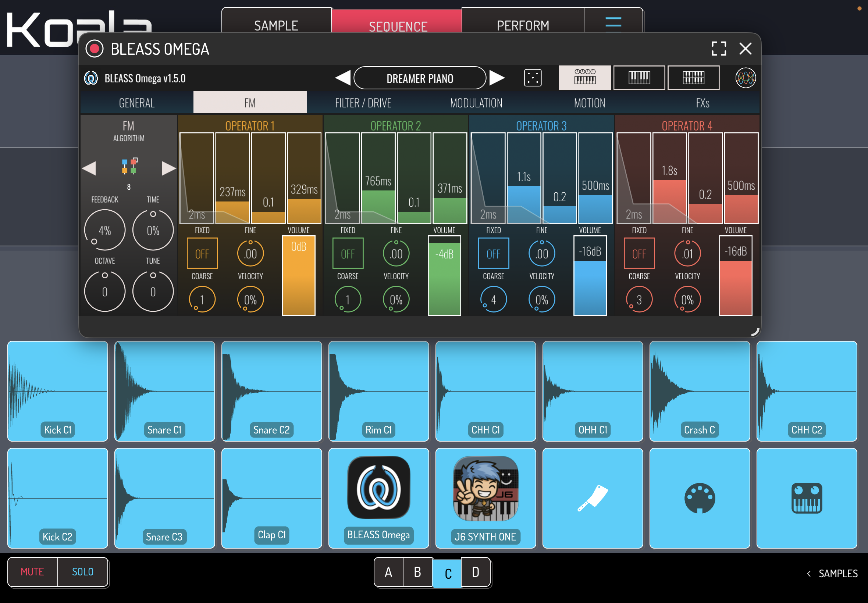868x603 pixels.
Task: Click Operator 1 237ms envelope bar
Action: [x=232, y=178]
